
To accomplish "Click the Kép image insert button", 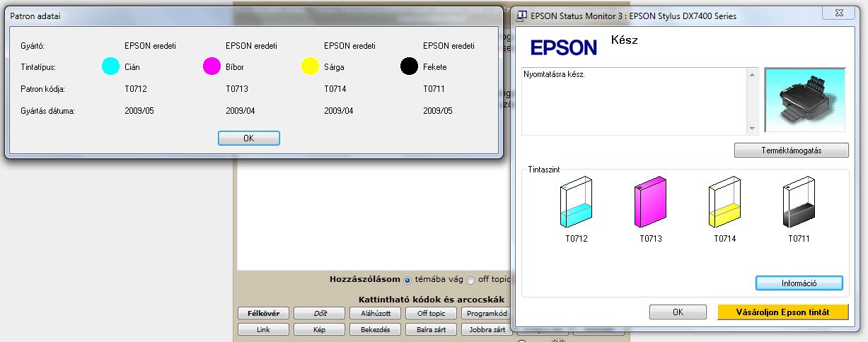I will (319, 329).
